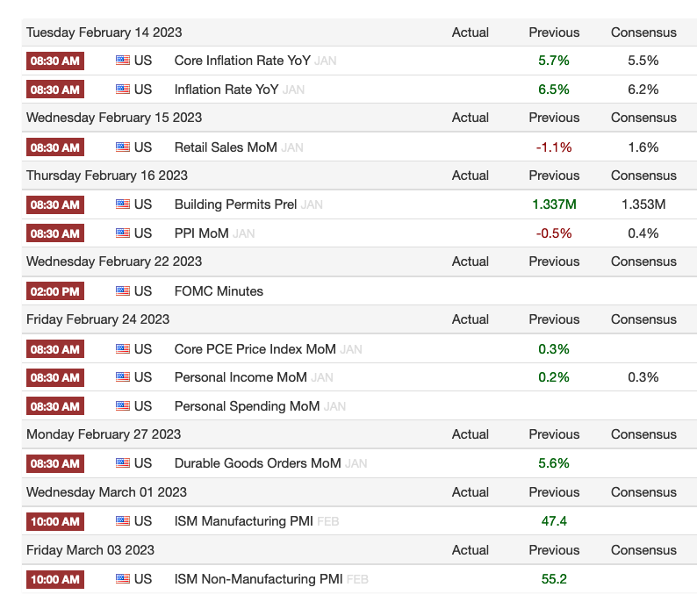
Task: Open FOMC Minutes event
Action: (219, 291)
